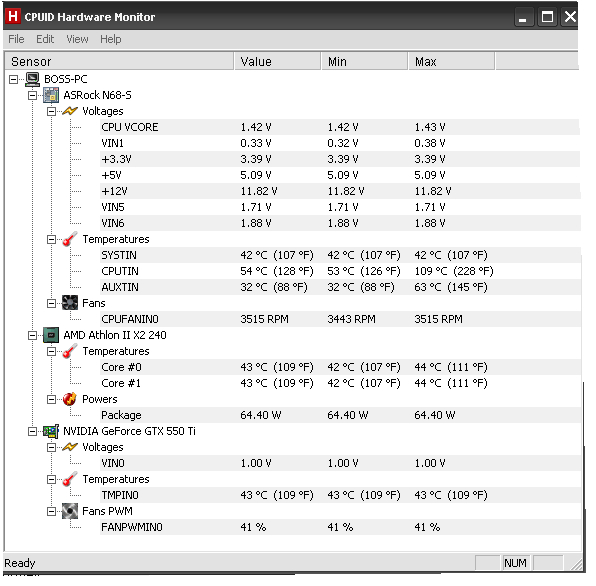
Task: Click the NVIDIA GeForce GTX 550 Ti card icon
Action: [51, 431]
